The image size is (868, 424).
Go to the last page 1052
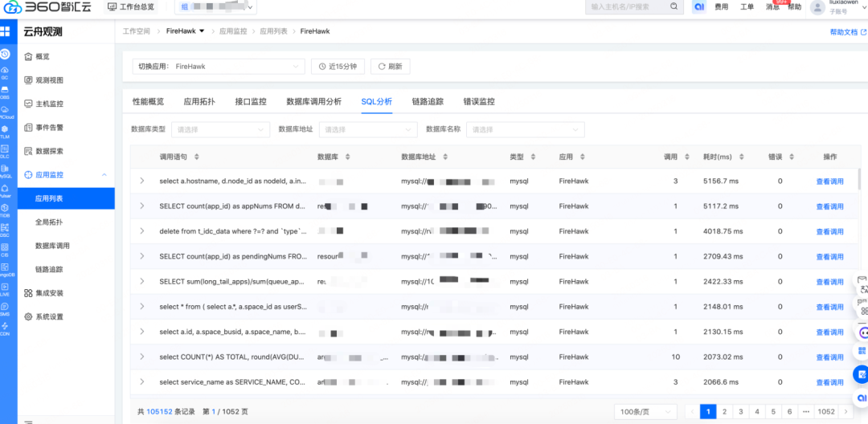826,411
